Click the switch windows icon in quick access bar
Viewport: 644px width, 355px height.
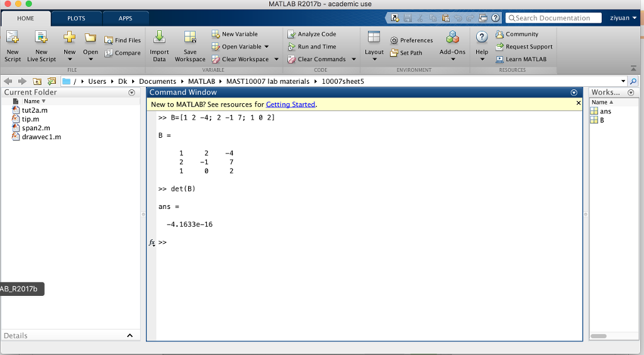483,18
